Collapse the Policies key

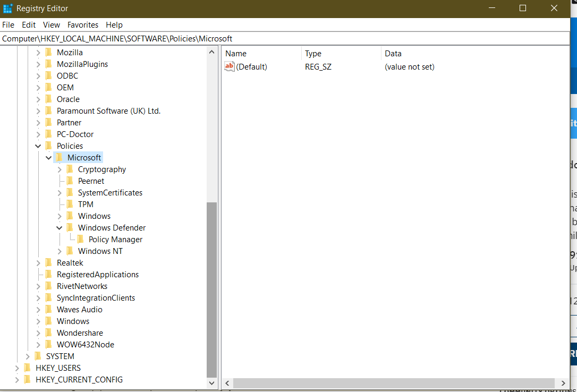click(38, 146)
